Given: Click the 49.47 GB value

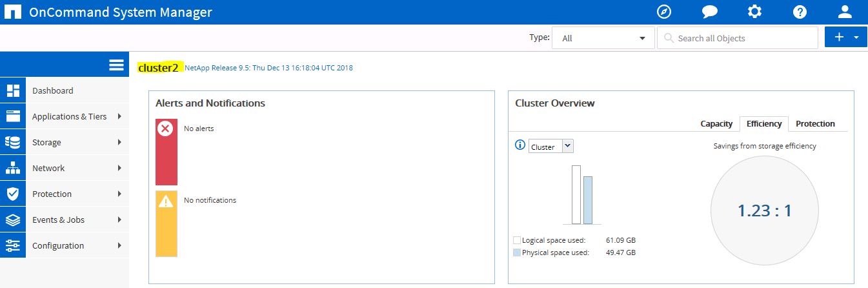Looking at the screenshot, I should coord(621,252).
